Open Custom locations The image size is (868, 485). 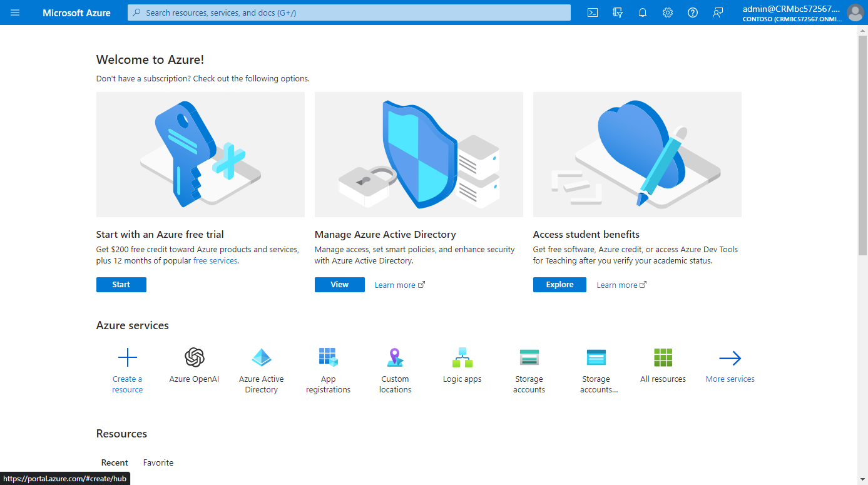click(395, 366)
